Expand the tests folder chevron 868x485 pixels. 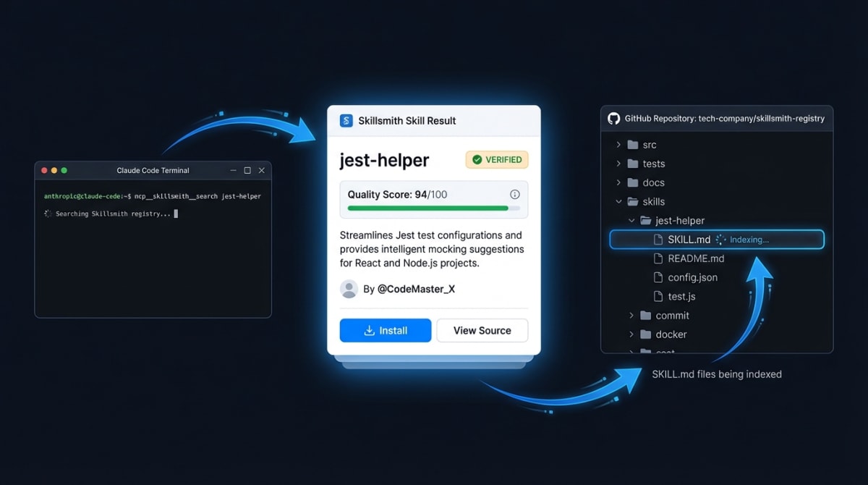point(618,164)
